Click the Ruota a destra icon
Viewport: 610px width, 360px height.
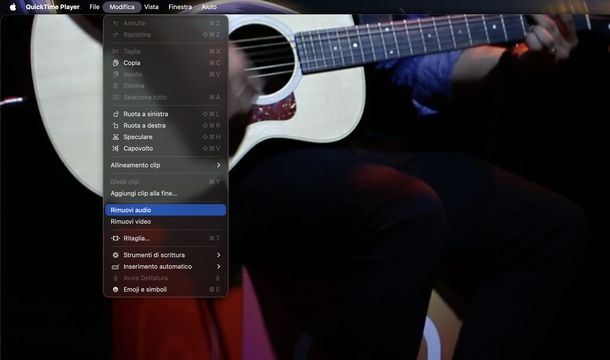tap(116, 125)
